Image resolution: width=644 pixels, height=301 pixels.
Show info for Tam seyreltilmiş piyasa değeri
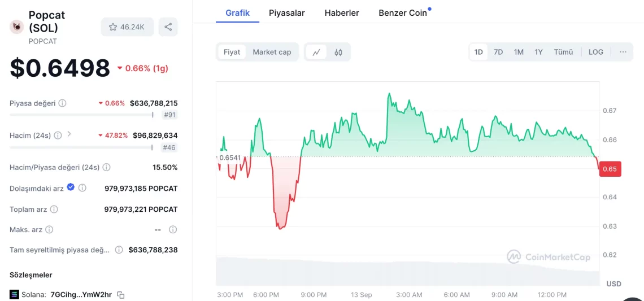click(119, 249)
